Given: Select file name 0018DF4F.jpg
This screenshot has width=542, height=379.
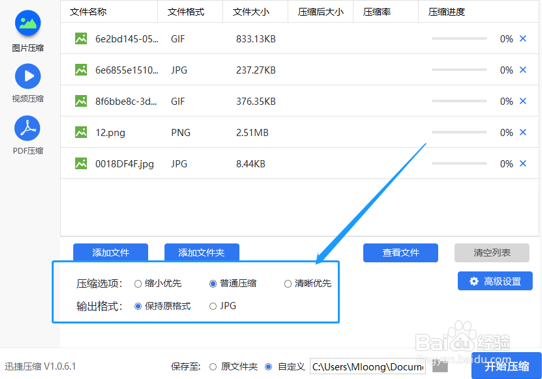Looking at the screenshot, I should click(125, 164).
